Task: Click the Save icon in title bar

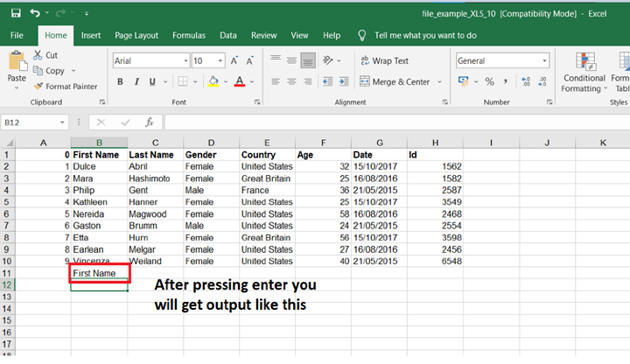Action: click(16, 13)
